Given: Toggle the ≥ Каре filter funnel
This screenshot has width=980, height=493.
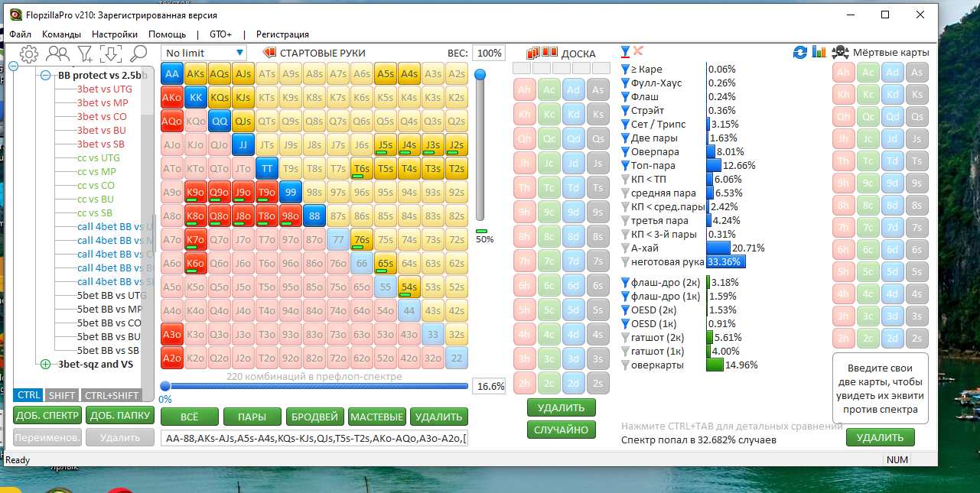Looking at the screenshot, I should tap(625, 70).
